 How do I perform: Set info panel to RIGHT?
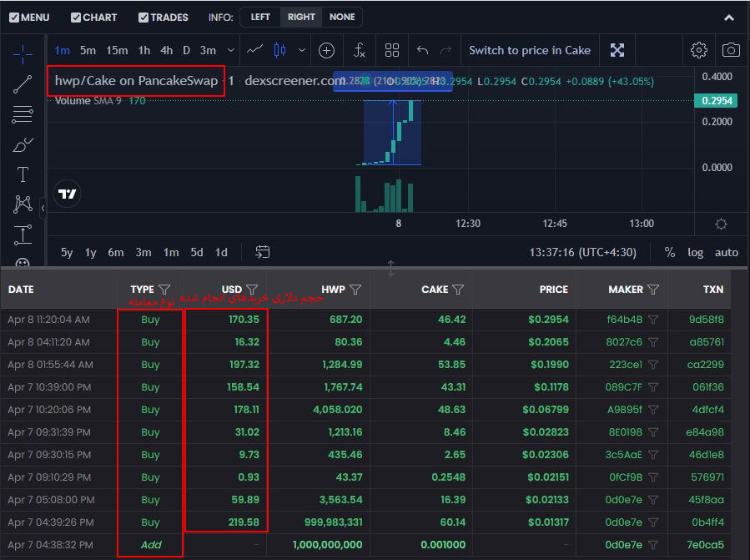301,17
